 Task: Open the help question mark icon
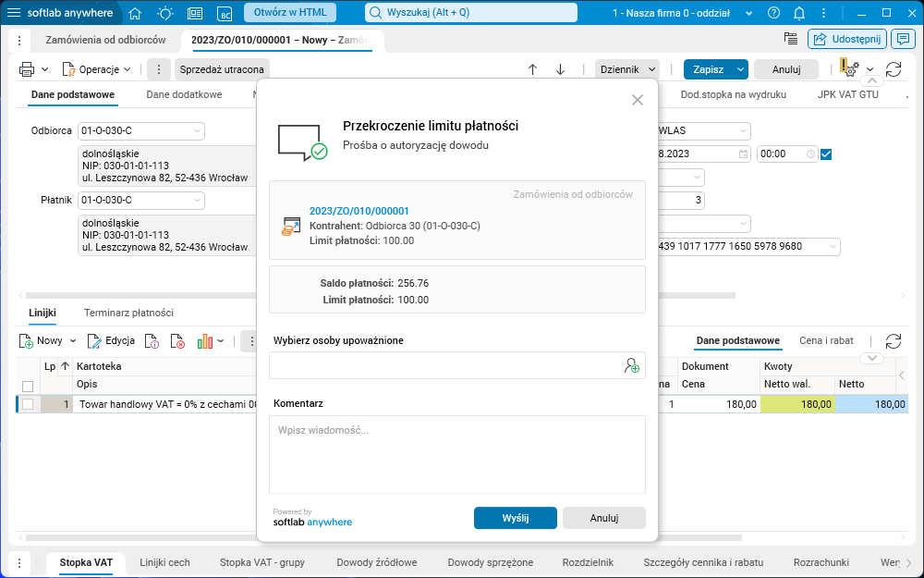(773, 13)
